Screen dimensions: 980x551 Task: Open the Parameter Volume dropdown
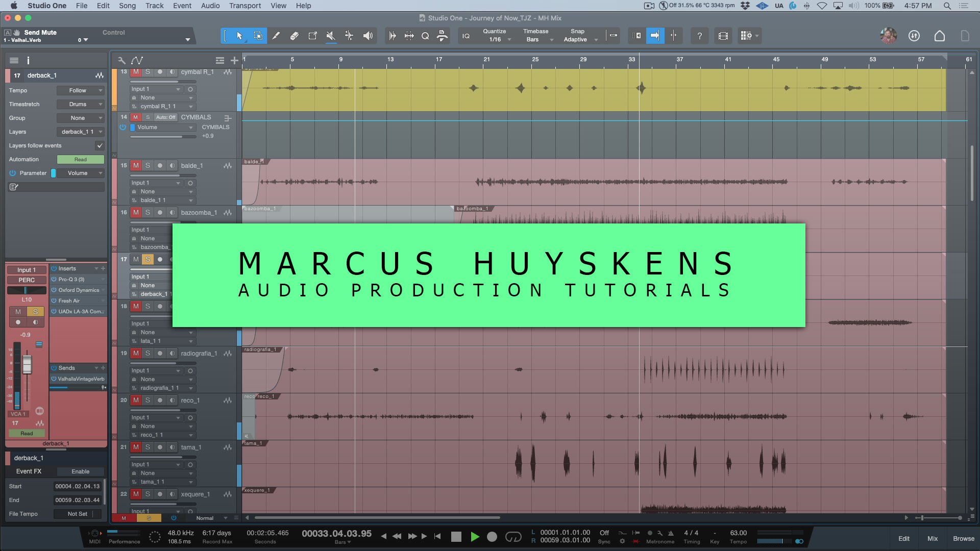coord(80,173)
